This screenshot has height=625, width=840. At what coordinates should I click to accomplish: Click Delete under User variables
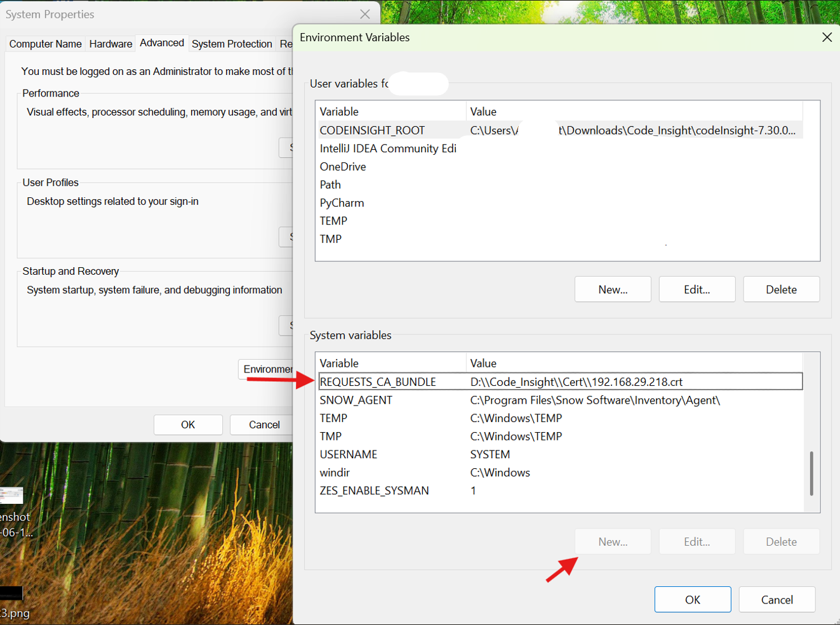(781, 289)
